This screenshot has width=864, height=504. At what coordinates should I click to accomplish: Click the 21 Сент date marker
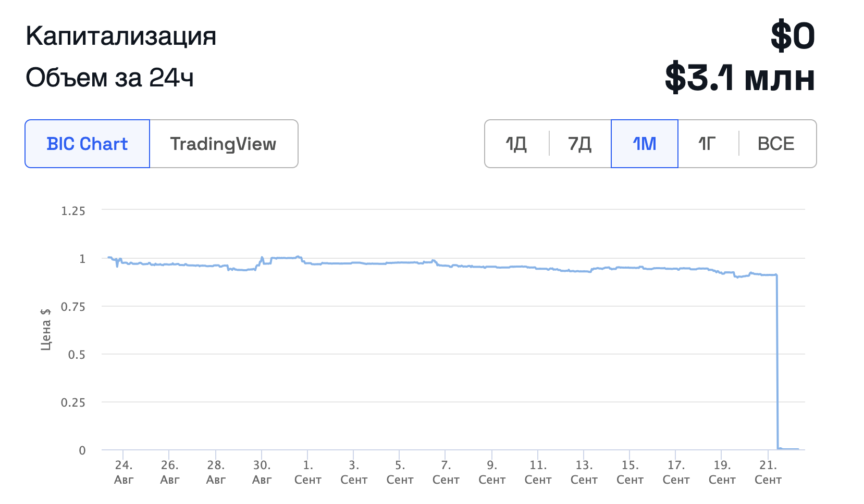768,472
